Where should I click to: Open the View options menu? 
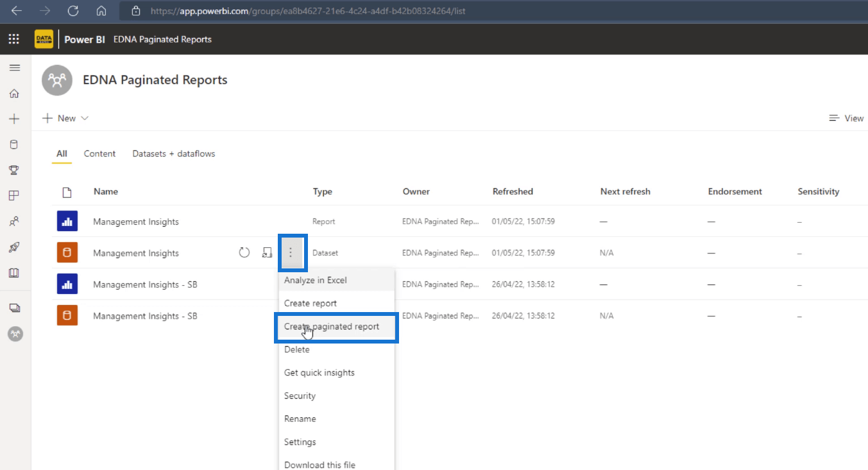(x=847, y=118)
